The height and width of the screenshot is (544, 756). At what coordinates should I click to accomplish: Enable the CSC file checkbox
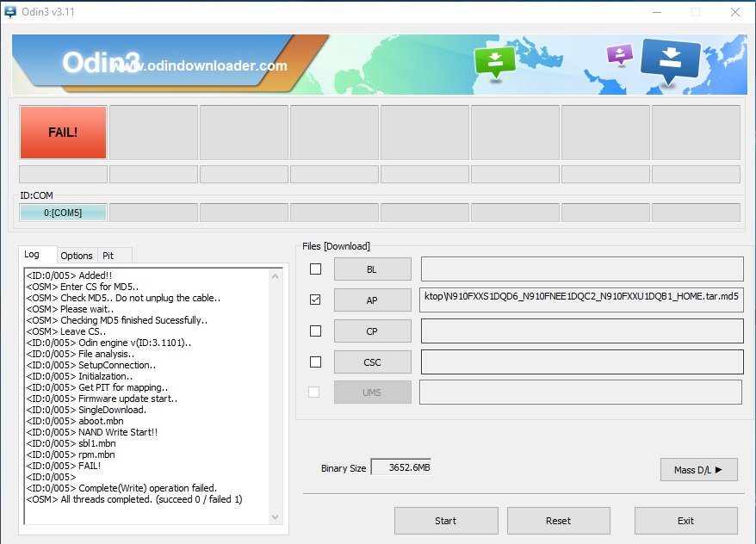point(315,362)
